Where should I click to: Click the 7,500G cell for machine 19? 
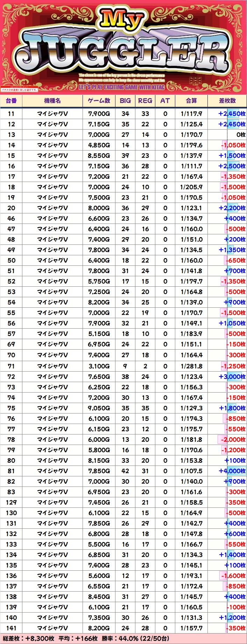99,197
